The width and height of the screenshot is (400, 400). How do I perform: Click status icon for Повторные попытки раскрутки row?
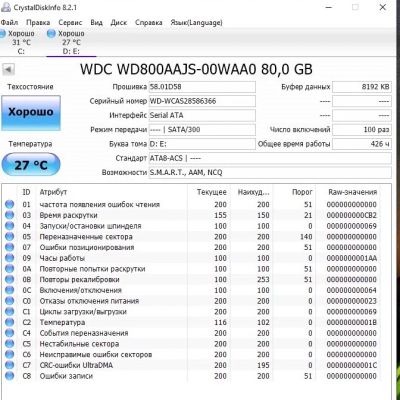point(10,269)
